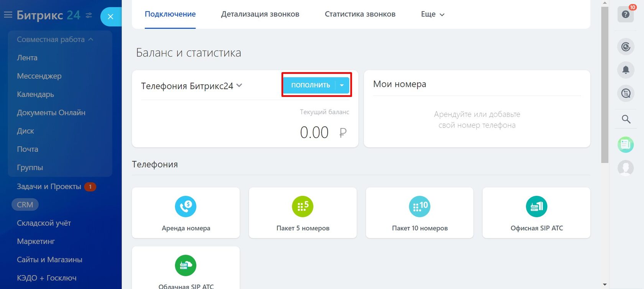Open Диск in the left menu
The height and width of the screenshot is (289, 644).
25,131
